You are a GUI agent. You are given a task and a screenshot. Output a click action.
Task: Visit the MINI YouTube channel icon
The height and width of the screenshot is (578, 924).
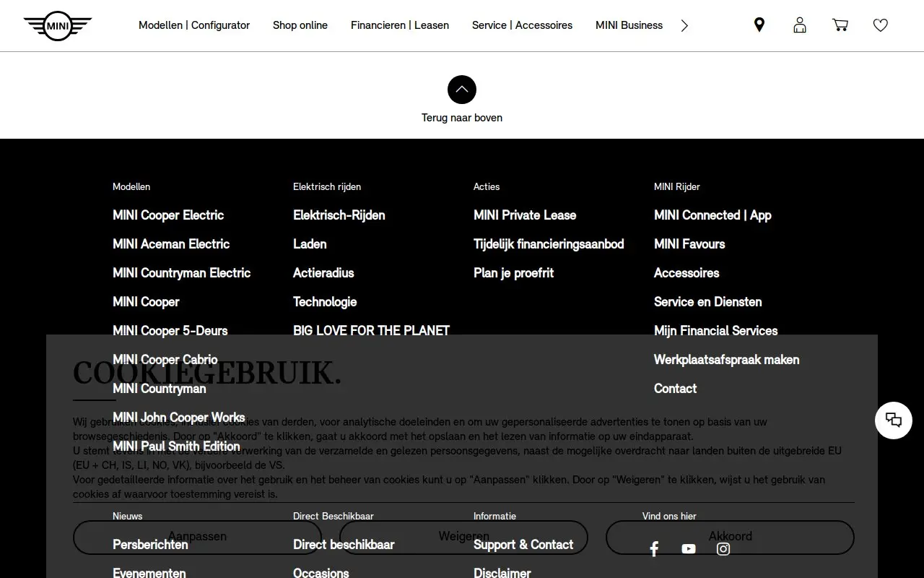point(689,549)
